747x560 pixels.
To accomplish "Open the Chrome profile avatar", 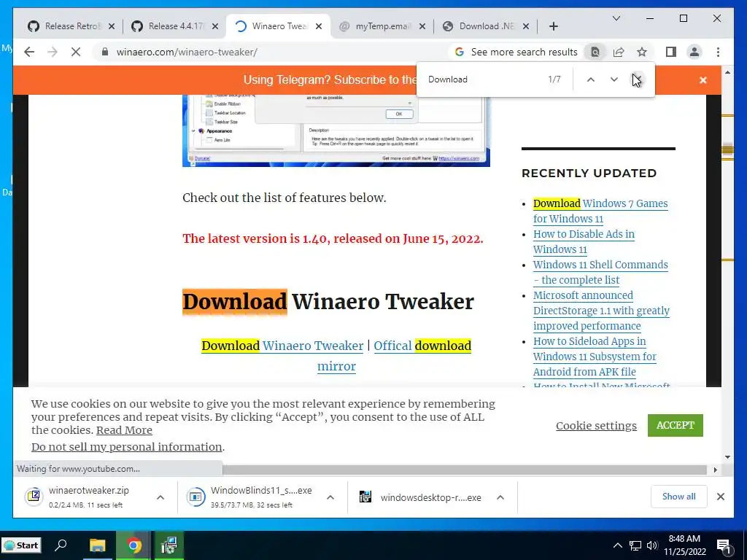I will pos(694,52).
